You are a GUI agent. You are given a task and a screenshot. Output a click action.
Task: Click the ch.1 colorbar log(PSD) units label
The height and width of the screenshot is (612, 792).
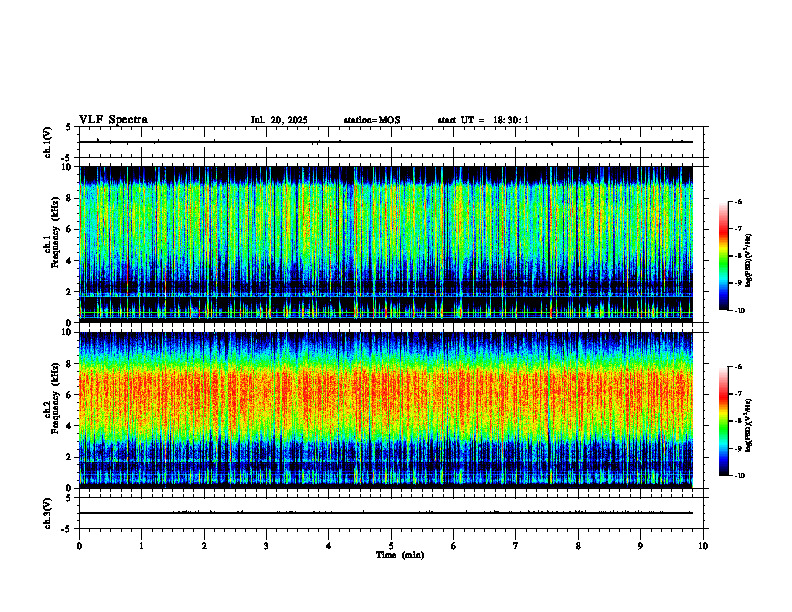pyautogui.click(x=749, y=260)
